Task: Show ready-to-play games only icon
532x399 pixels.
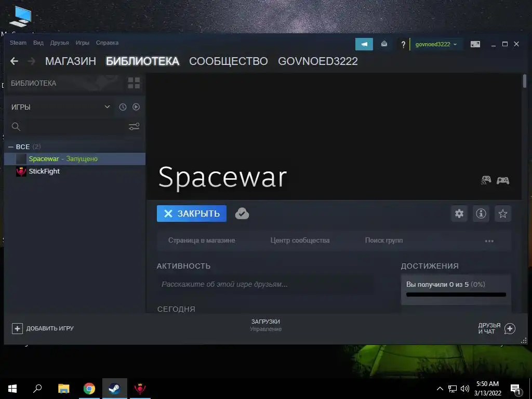Action: click(136, 107)
